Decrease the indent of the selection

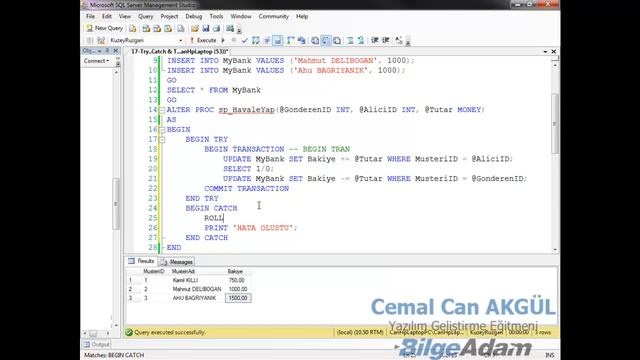[374, 40]
